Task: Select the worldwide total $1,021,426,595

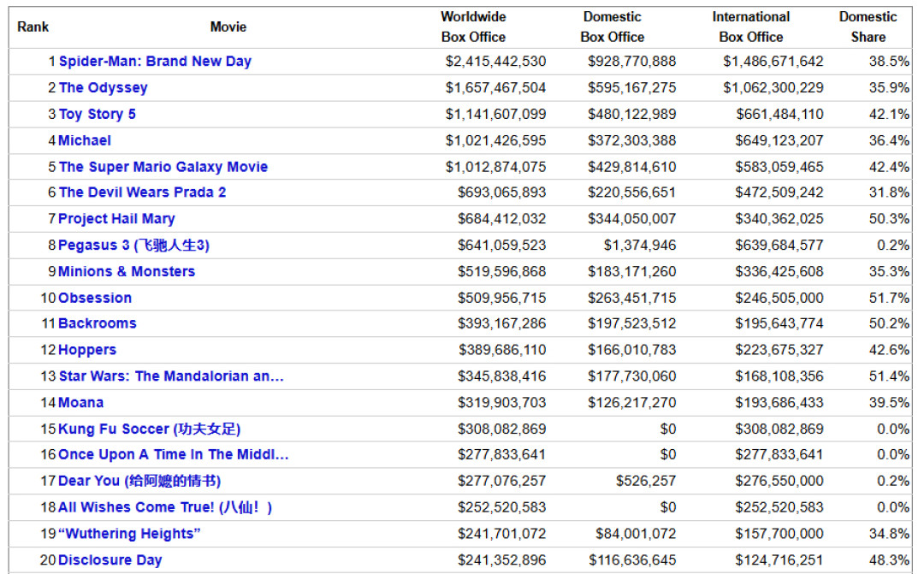Action: coord(495,141)
